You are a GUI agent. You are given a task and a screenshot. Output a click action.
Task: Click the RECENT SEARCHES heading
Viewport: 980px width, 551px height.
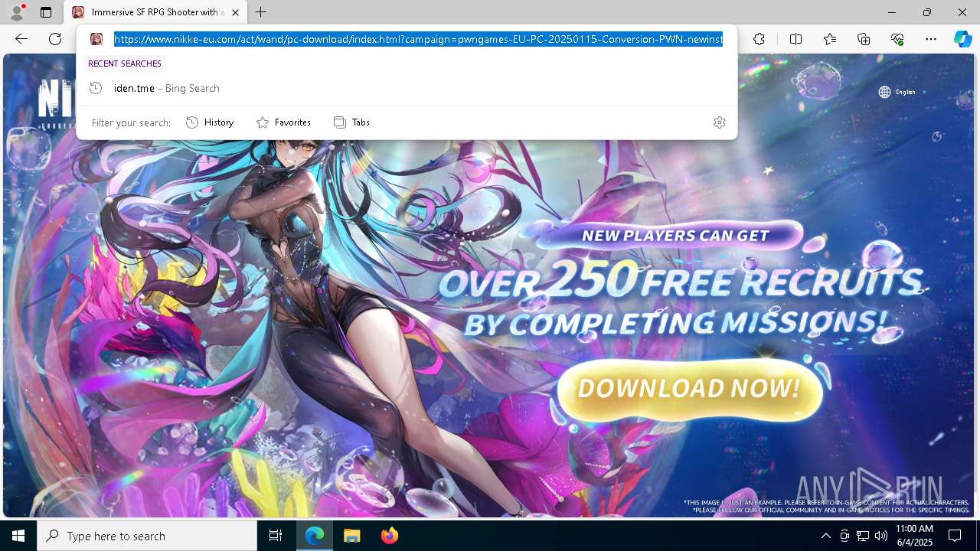pyautogui.click(x=125, y=64)
